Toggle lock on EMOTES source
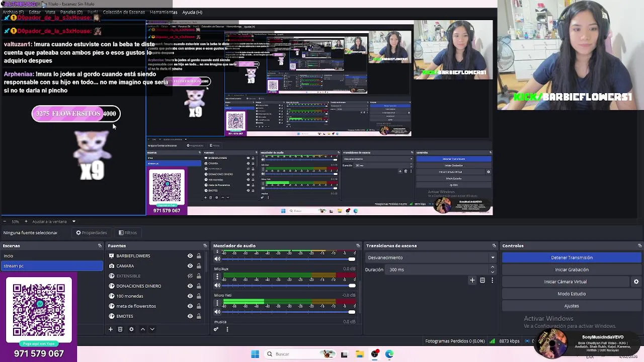The width and height of the screenshot is (644, 362). [x=199, y=316]
